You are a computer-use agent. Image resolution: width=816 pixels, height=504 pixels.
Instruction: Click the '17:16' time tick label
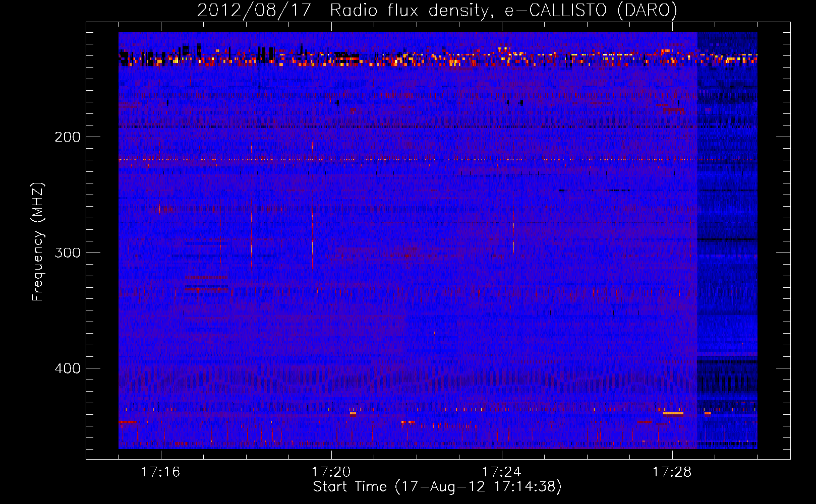pyautogui.click(x=161, y=472)
